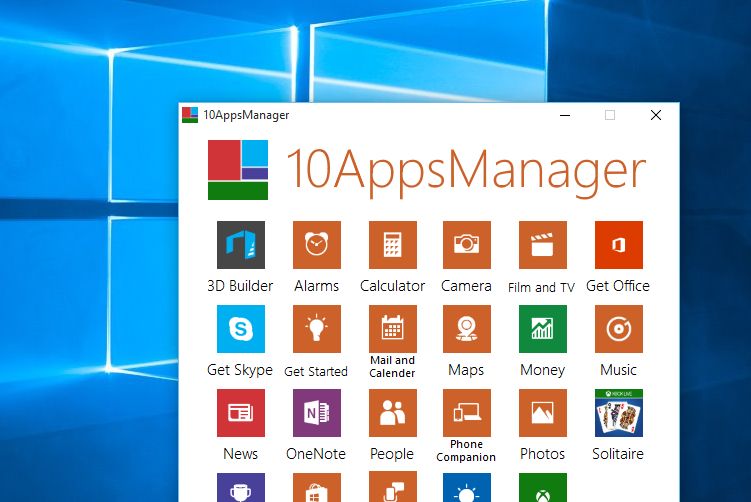Open the Calculator app tile
This screenshot has width=751, height=502.
point(393,245)
